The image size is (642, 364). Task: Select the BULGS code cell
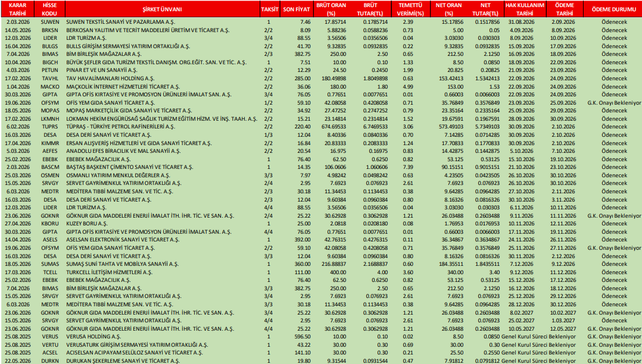point(51,46)
